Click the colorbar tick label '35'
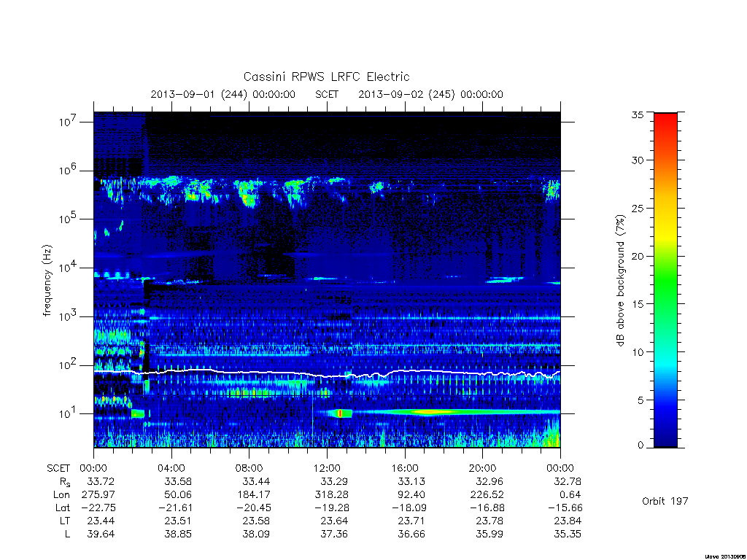The height and width of the screenshot is (560, 747). pos(637,114)
